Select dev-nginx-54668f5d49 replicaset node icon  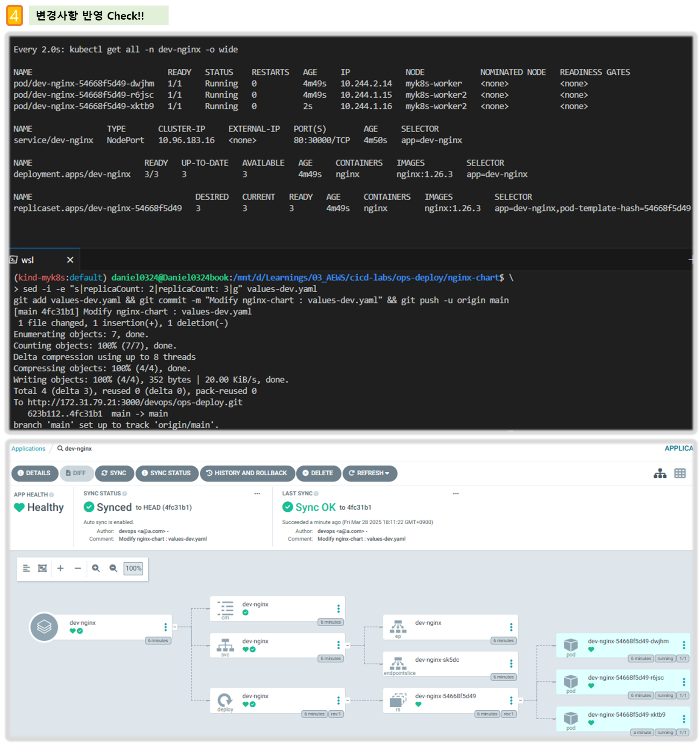[398, 700]
